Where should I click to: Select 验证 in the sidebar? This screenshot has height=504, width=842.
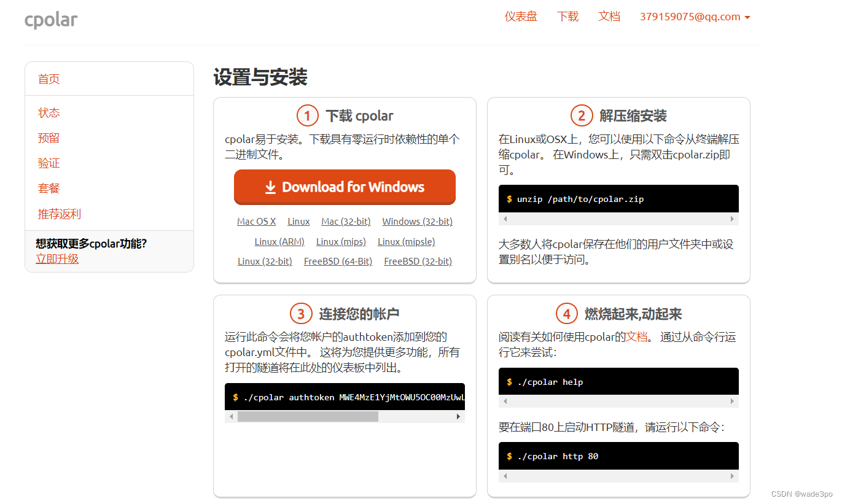coord(49,163)
